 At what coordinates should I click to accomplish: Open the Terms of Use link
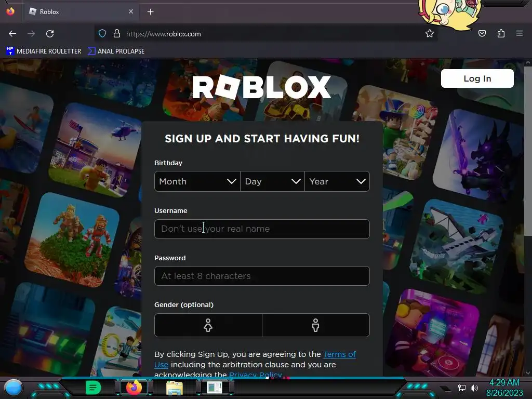pyautogui.click(x=339, y=354)
